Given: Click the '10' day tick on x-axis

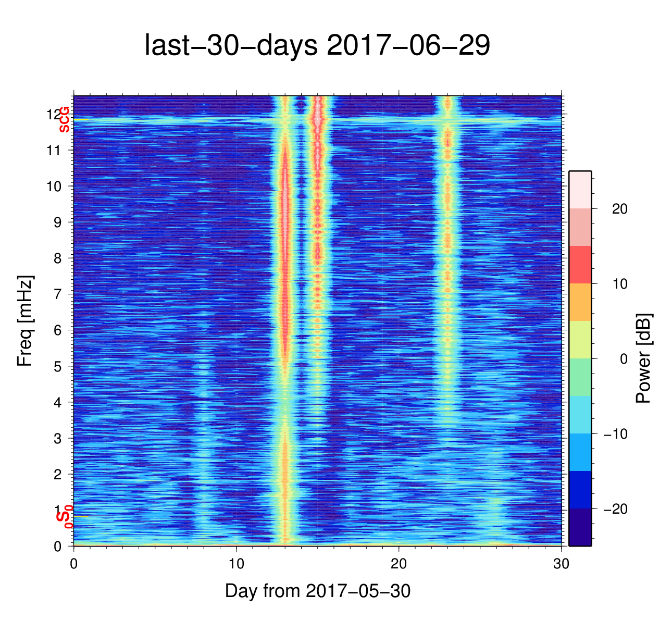Looking at the screenshot, I should coord(237,564).
